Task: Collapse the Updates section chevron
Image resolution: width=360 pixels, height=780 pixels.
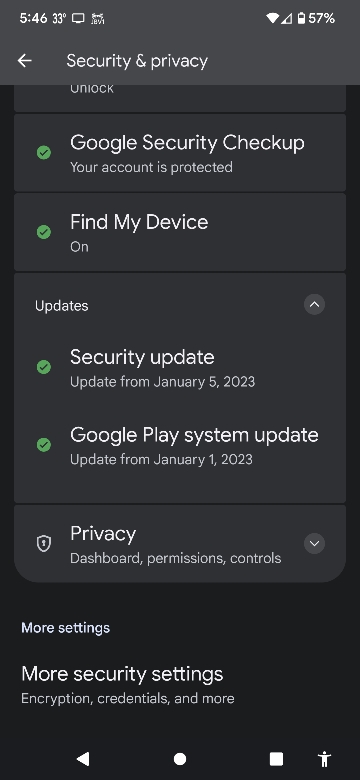Action: click(314, 304)
